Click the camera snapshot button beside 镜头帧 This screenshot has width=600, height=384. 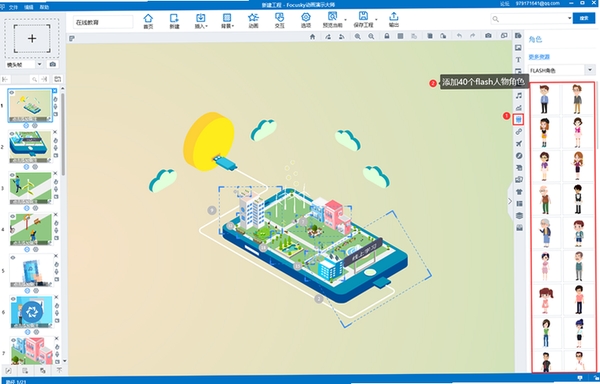pyautogui.click(x=53, y=65)
